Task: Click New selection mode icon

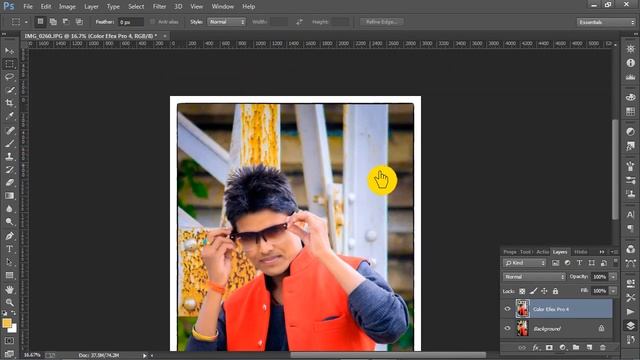Action: (40, 22)
